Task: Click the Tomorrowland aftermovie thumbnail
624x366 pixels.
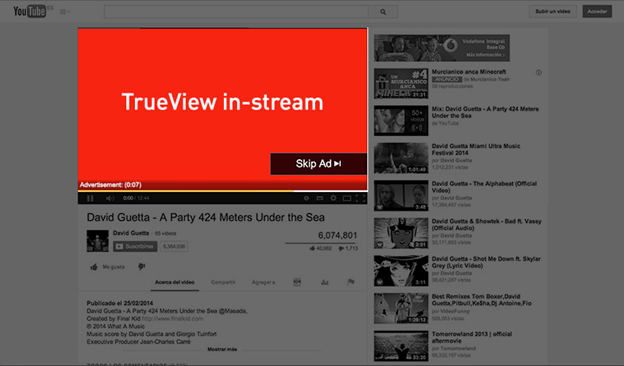Action: 401,346
